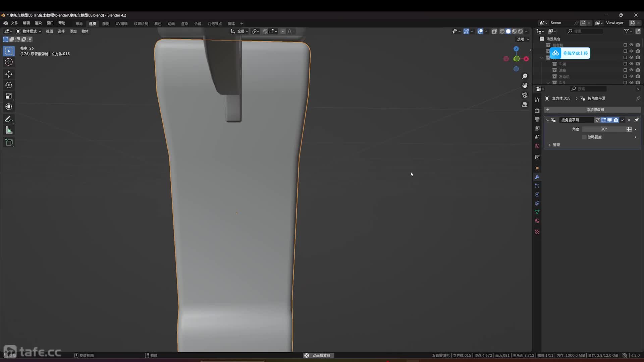Open the World properties tab
The image size is (644, 362).
(x=537, y=146)
